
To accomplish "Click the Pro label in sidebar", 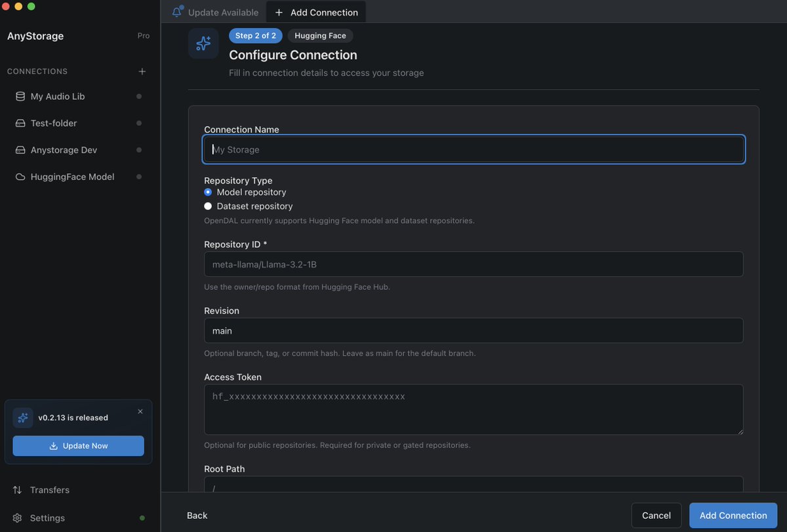I will [144, 36].
